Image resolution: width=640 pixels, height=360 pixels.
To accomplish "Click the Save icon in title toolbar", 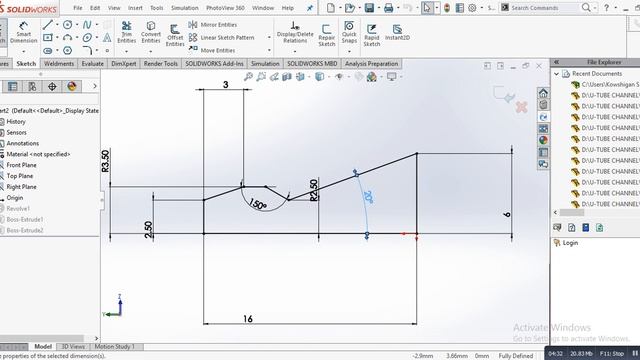I will tap(369, 8).
